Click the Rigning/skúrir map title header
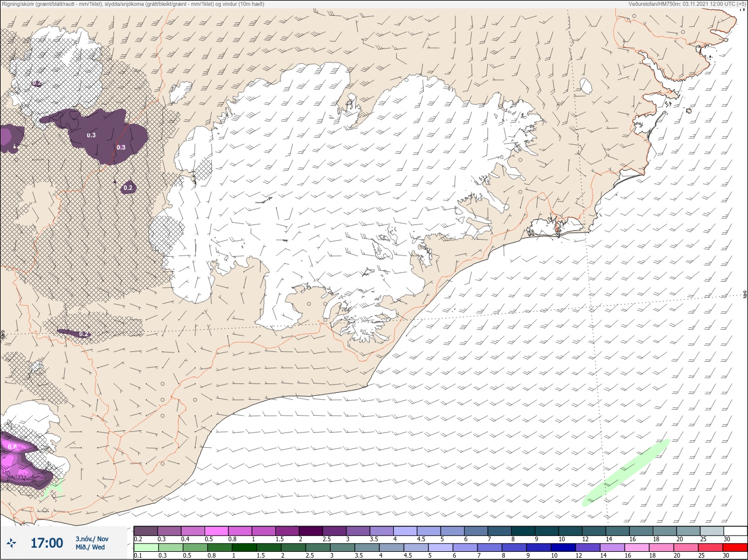Screen dimensions: 748x560 coord(133,4)
